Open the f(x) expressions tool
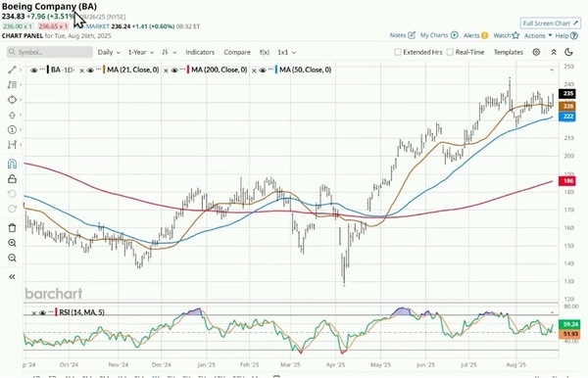This screenshot has width=588, height=378. [x=265, y=52]
